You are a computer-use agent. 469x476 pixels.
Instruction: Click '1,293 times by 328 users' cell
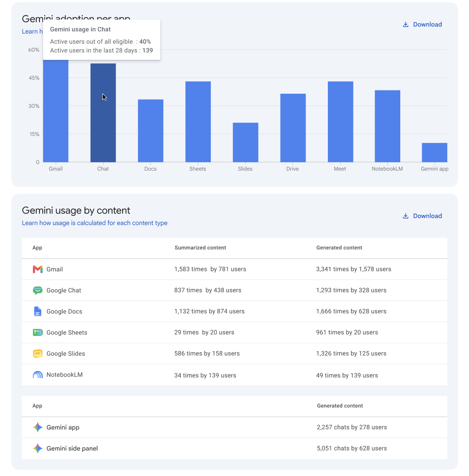pos(351,290)
